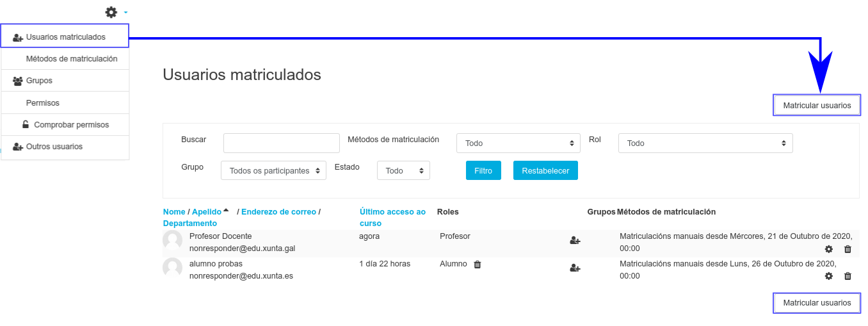Image resolution: width=868 pixels, height=326 pixels.
Task: Remove the Alumno role using trash icon
Action: (x=478, y=265)
